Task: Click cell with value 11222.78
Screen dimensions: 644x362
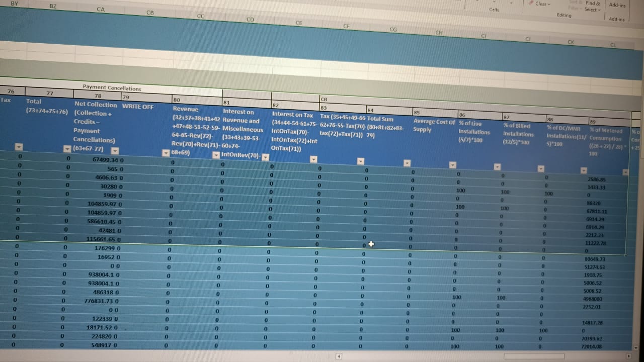Action: 596,243
